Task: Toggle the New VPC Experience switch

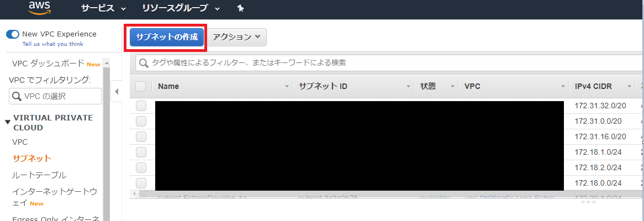Action: (x=13, y=34)
